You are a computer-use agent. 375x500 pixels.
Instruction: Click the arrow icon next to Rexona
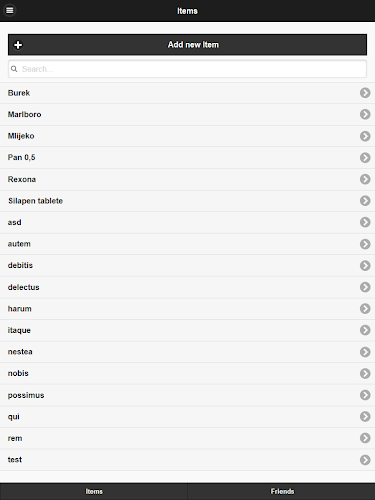pos(365,179)
